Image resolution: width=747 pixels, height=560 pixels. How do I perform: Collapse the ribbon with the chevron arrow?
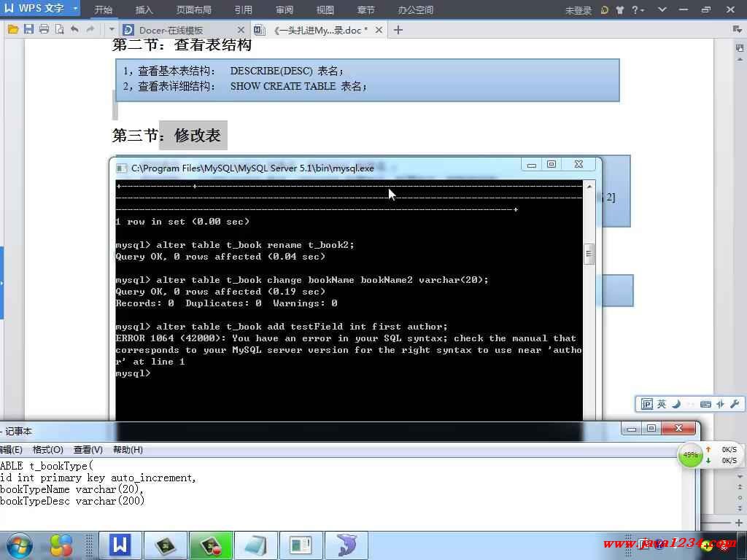point(662,9)
